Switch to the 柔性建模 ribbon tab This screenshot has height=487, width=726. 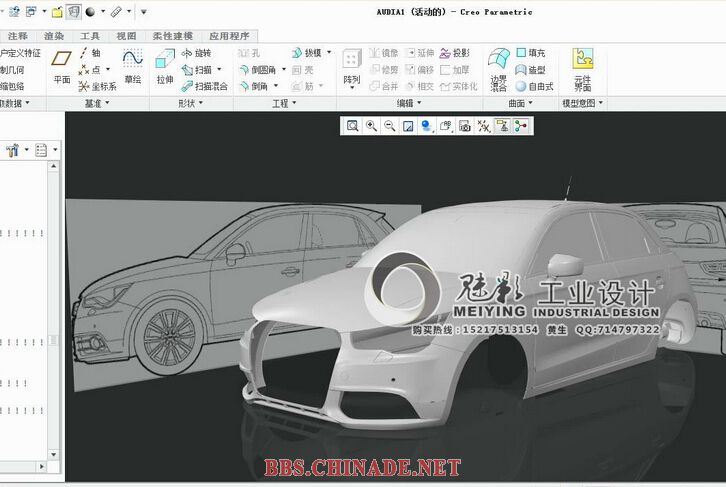pyautogui.click(x=172, y=36)
